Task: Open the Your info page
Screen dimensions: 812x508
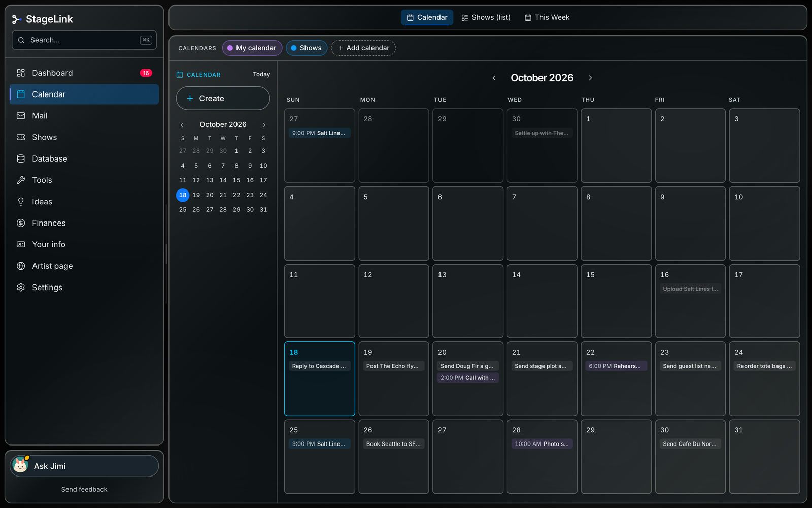Action: (84, 244)
